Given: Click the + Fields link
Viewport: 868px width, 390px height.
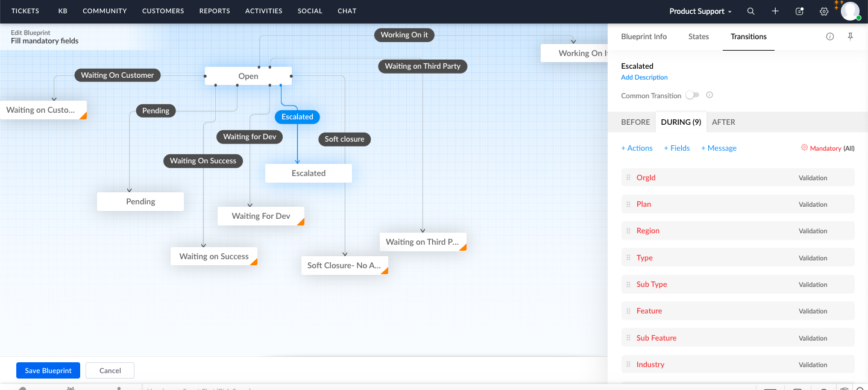Looking at the screenshot, I should 677,148.
